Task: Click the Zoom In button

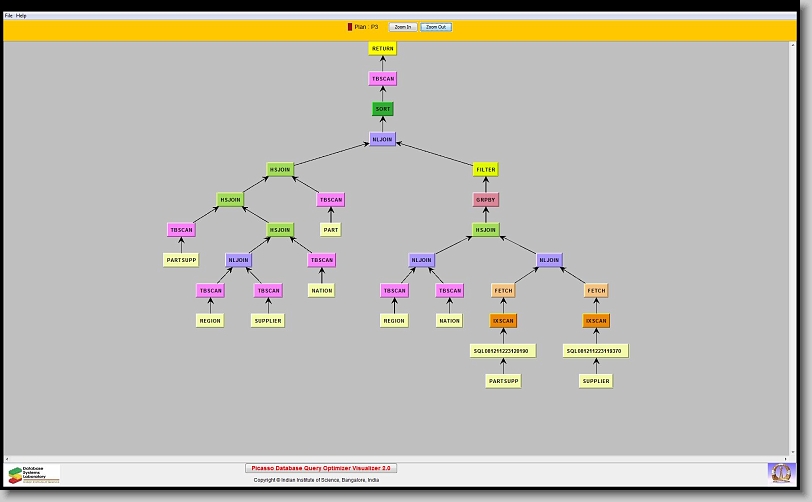Action: [x=402, y=27]
